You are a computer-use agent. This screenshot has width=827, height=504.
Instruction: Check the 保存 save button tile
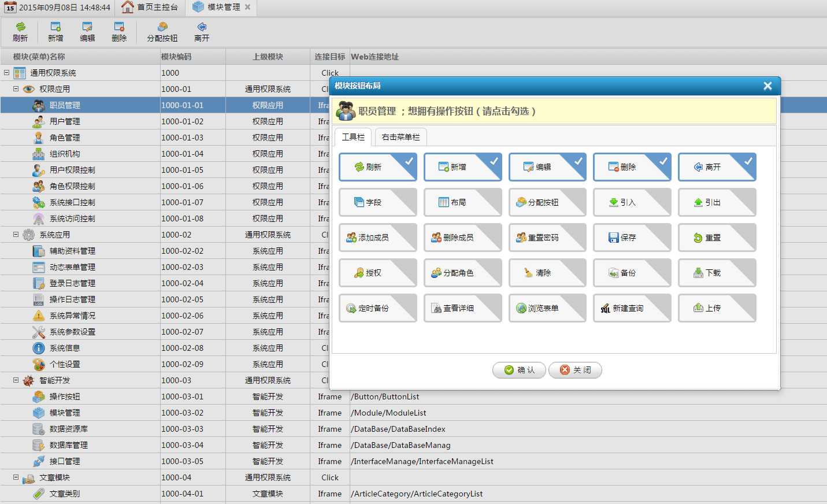pos(632,238)
